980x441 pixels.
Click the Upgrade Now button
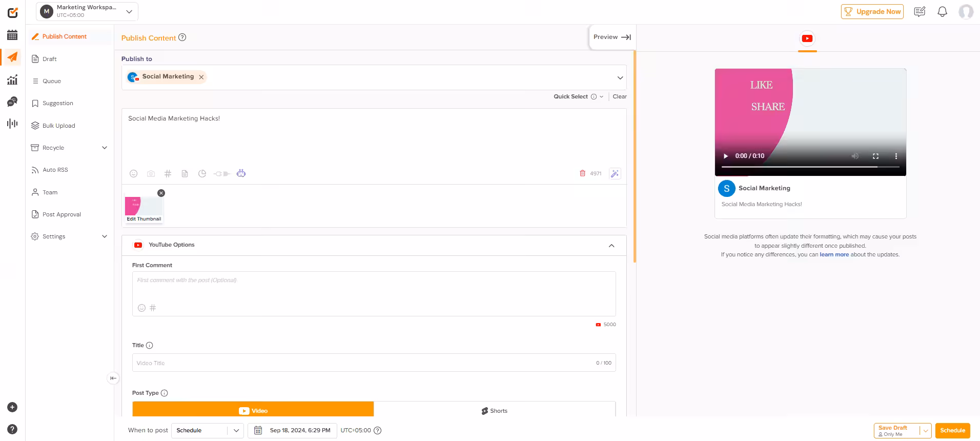(x=872, y=11)
